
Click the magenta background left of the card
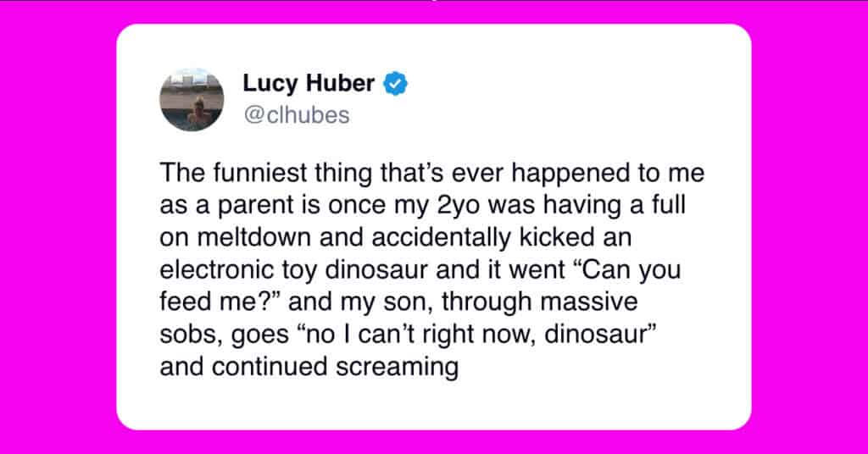click(x=58, y=227)
